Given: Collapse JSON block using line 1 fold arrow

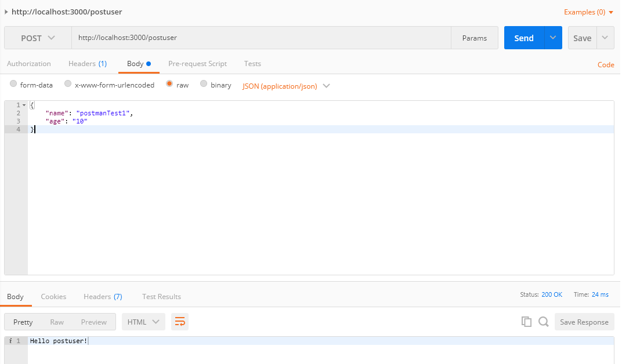Looking at the screenshot, I should (24, 105).
